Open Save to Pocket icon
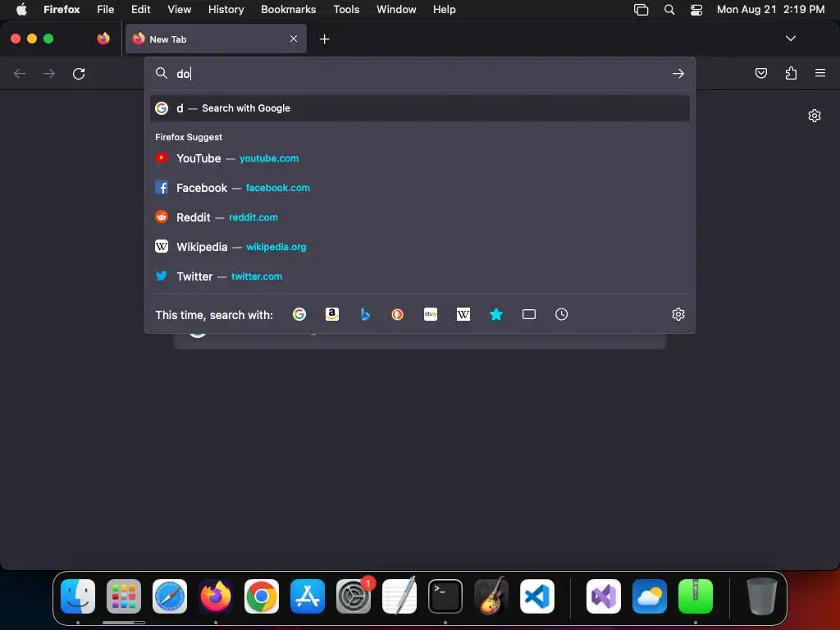This screenshot has width=840, height=630. click(760, 73)
